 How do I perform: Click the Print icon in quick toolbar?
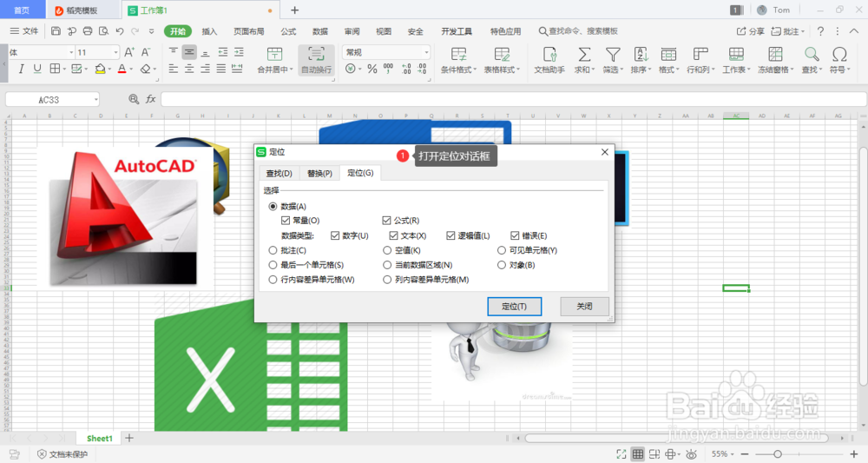click(88, 31)
